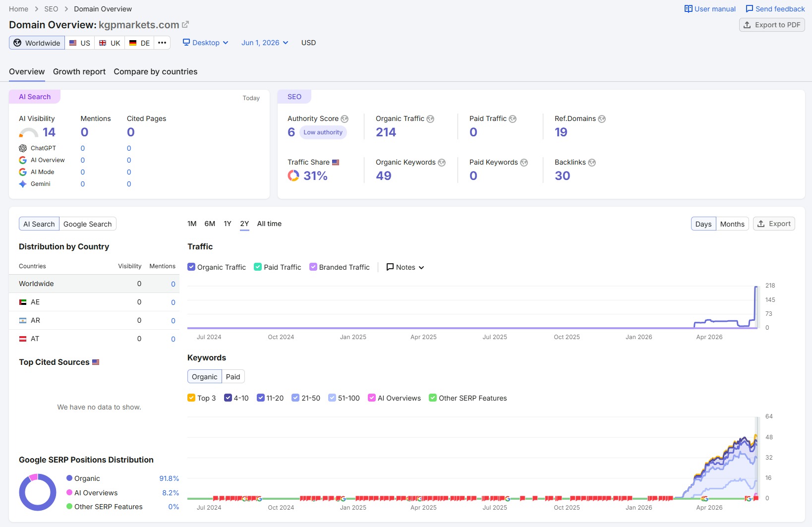
Task: Select the 1M time range
Action: point(192,224)
